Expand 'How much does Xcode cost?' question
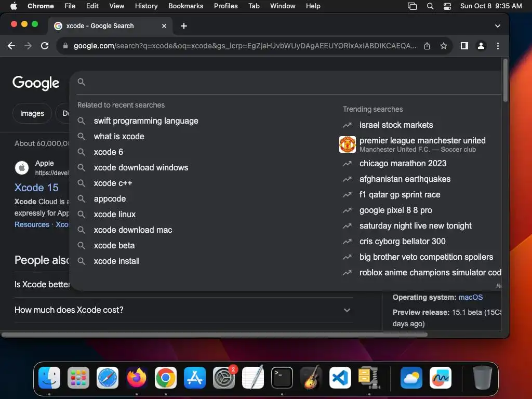532x399 pixels. coord(183,310)
